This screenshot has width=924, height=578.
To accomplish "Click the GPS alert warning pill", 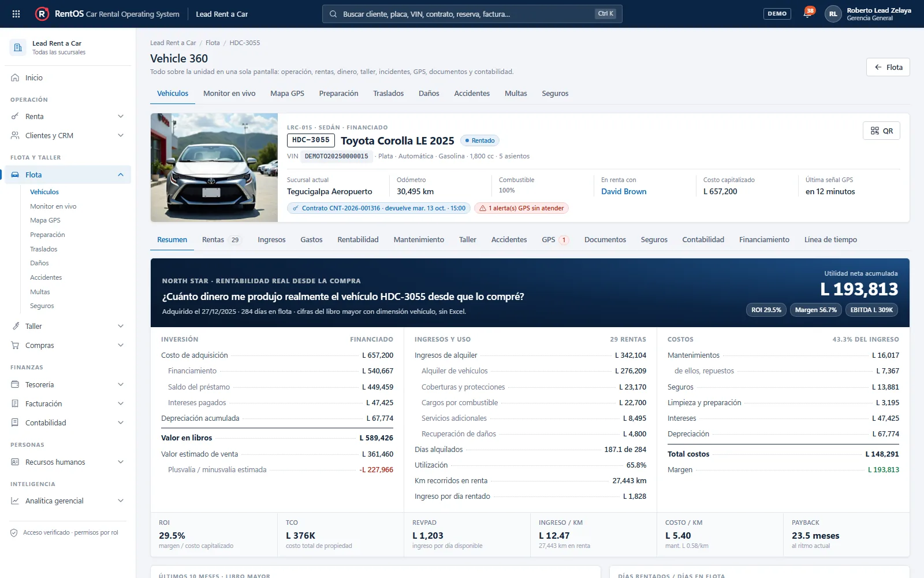I will (521, 208).
